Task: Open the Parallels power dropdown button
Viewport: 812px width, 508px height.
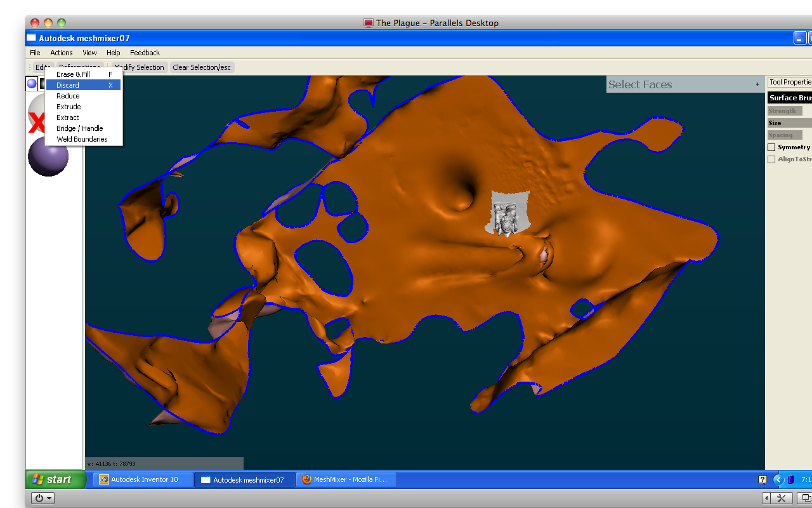Action: [x=43, y=498]
